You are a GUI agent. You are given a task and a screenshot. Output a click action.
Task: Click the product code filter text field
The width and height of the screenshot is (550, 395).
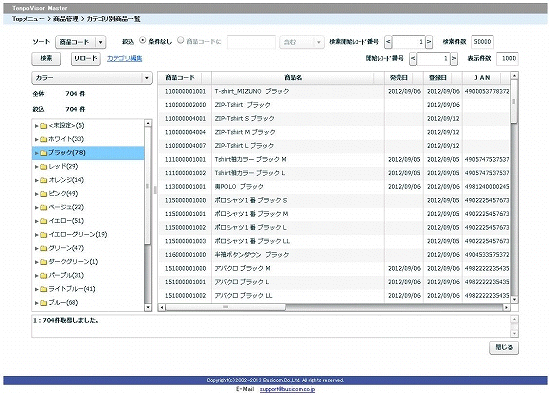[251, 42]
